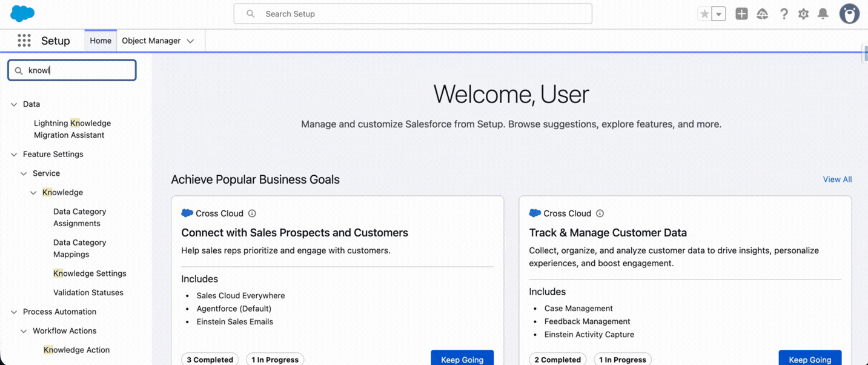Click the "Agentforce (Default)" list item
Viewport: 868px width, 365px height.
point(234,309)
